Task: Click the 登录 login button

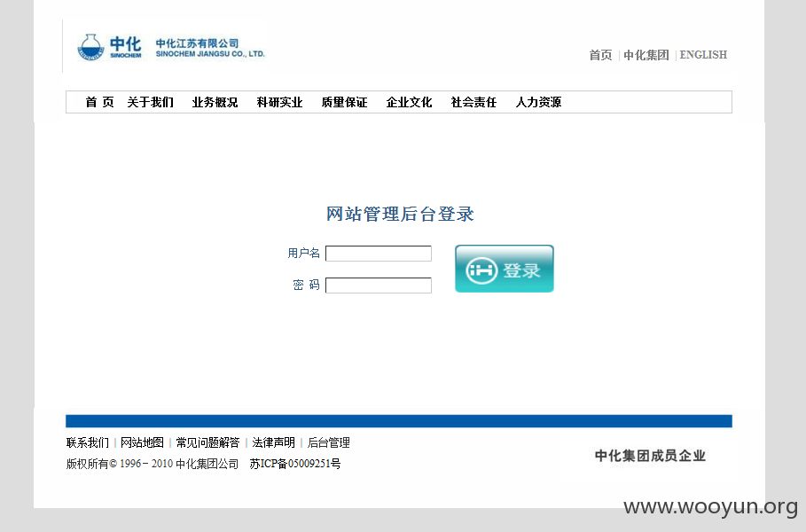Action: point(505,269)
